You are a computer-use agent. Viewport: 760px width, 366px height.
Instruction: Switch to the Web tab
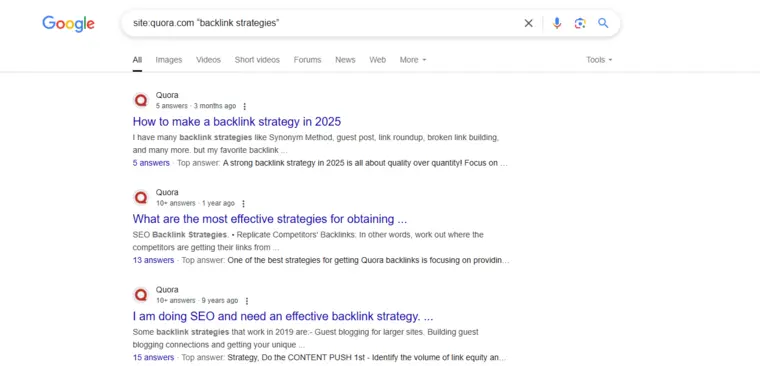coord(378,60)
